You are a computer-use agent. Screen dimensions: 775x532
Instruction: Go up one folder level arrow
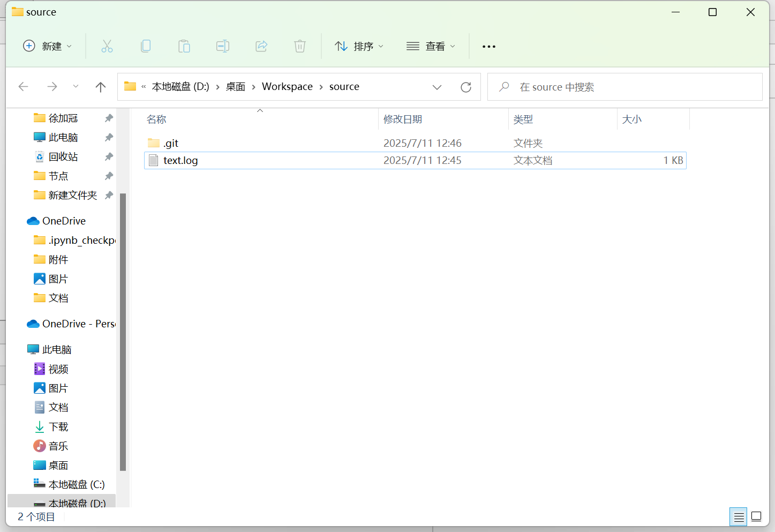point(101,87)
